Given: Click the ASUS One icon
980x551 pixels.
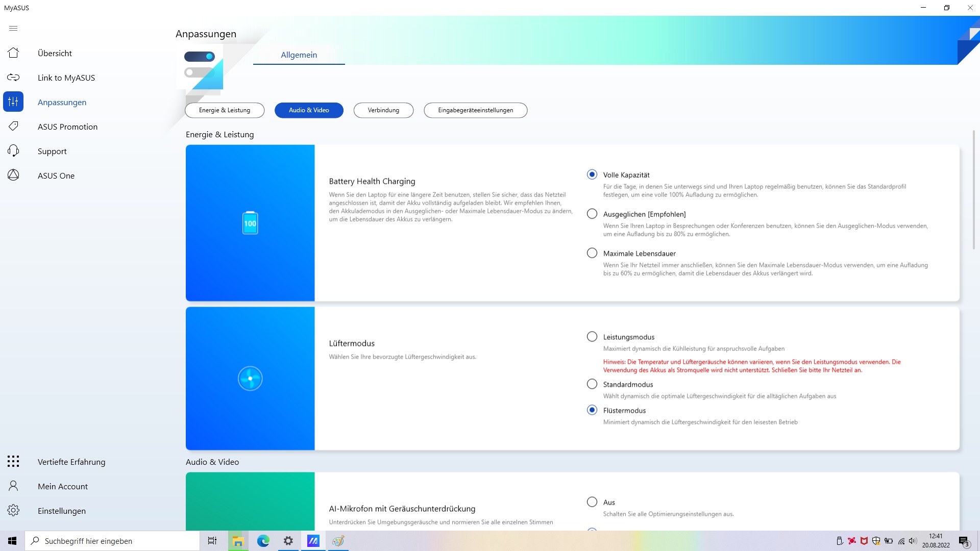Looking at the screenshot, I should pos(13,176).
